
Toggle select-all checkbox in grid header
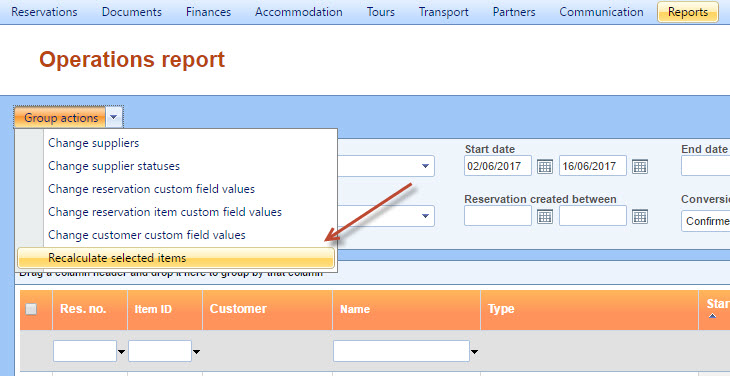pyautogui.click(x=31, y=309)
